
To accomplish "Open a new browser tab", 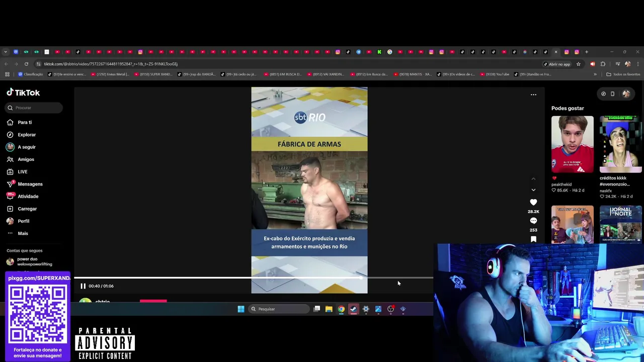I will [587, 52].
